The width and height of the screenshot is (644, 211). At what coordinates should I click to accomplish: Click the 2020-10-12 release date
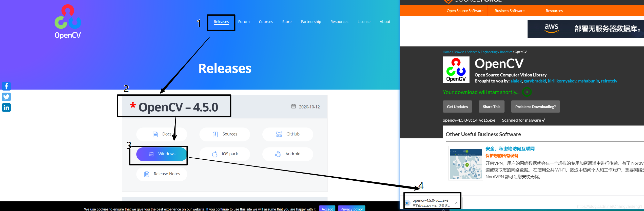tap(309, 107)
